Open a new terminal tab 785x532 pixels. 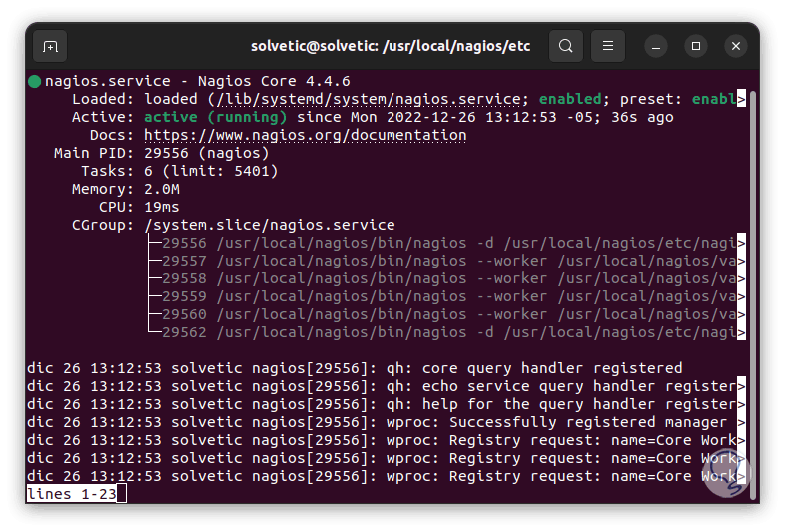(x=50, y=47)
